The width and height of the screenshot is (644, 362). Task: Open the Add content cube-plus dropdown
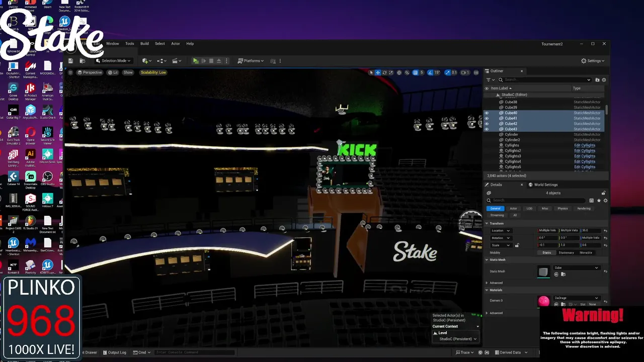pyautogui.click(x=147, y=61)
